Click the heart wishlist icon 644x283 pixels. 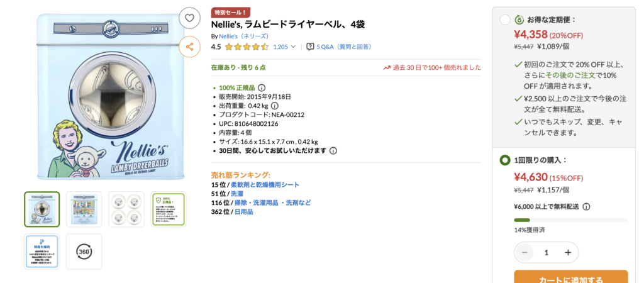pyautogui.click(x=189, y=18)
